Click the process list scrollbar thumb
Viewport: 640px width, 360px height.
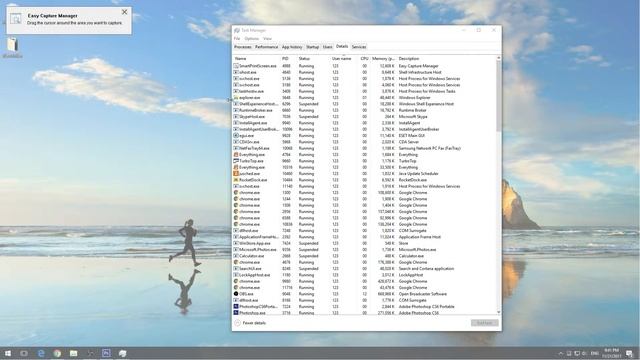click(498, 97)
